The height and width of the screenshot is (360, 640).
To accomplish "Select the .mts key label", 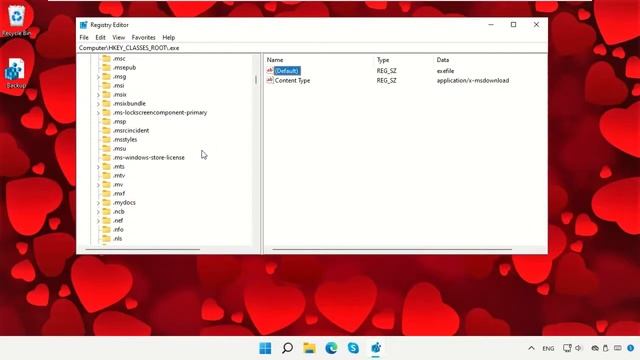I will pyautogui.click(x=118, y=167).
